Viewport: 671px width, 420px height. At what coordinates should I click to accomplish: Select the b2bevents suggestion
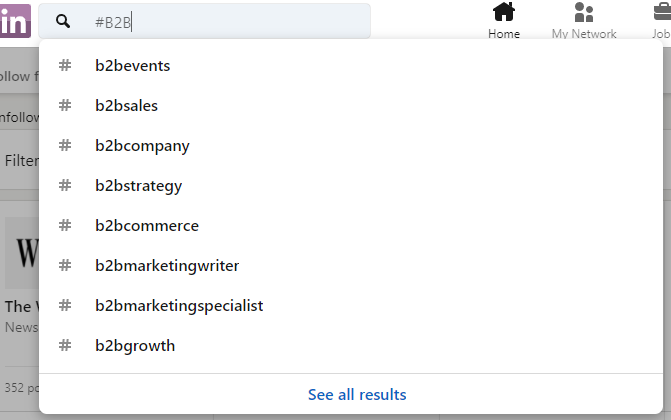click(133, 66)
